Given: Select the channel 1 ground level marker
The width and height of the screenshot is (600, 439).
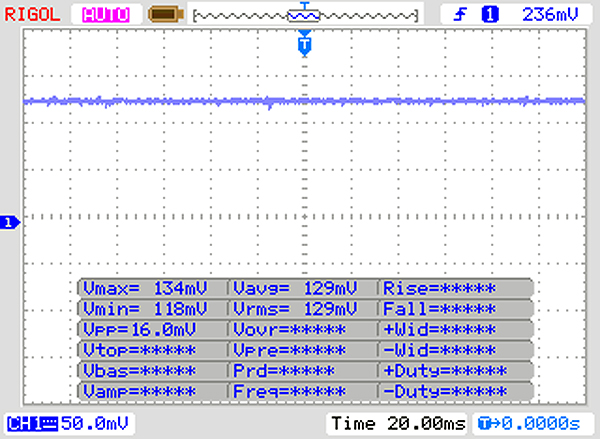Looking at the screenshot, I should [10, 222].
